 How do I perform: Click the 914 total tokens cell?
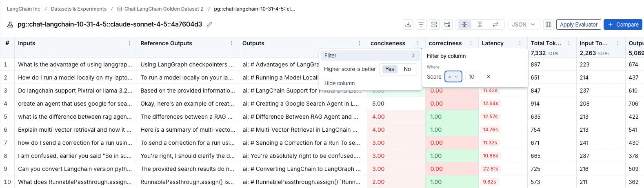point(552,104)
